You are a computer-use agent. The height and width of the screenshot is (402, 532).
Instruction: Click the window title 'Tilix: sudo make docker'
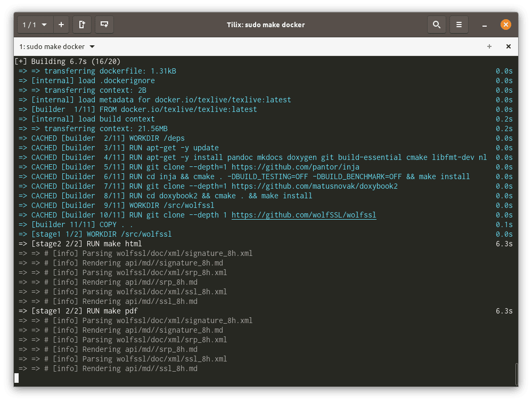[x=266, y=25]
